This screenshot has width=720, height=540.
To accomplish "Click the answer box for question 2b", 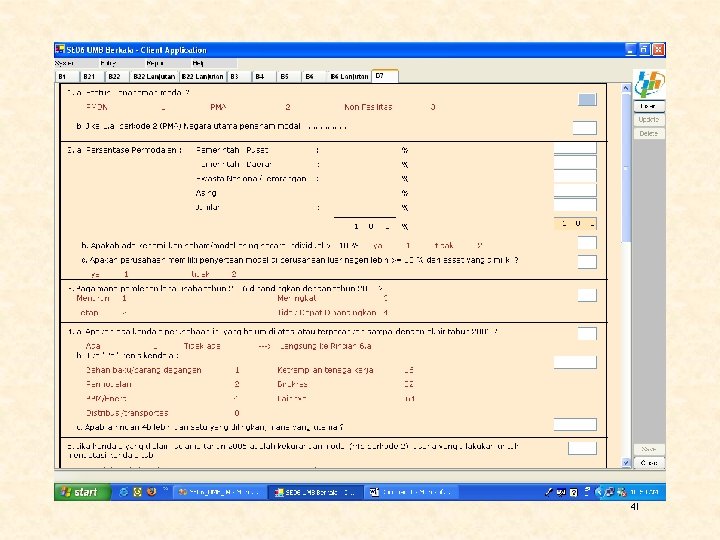I will coord(587,243).
